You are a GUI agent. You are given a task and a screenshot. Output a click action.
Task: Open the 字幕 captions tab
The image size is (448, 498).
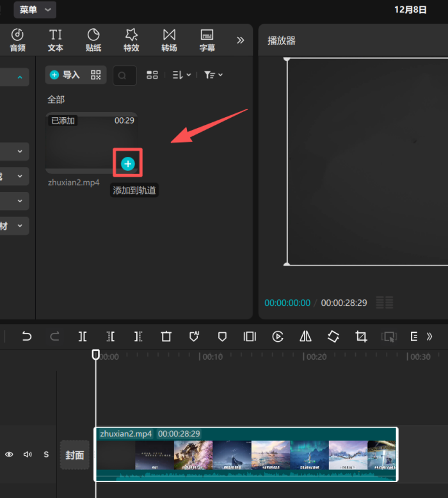point(207,40)
